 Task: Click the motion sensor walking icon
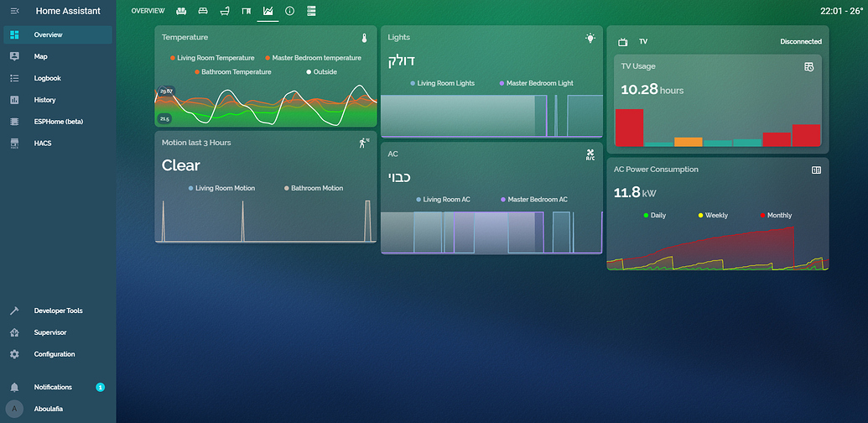tap(365, 144)
